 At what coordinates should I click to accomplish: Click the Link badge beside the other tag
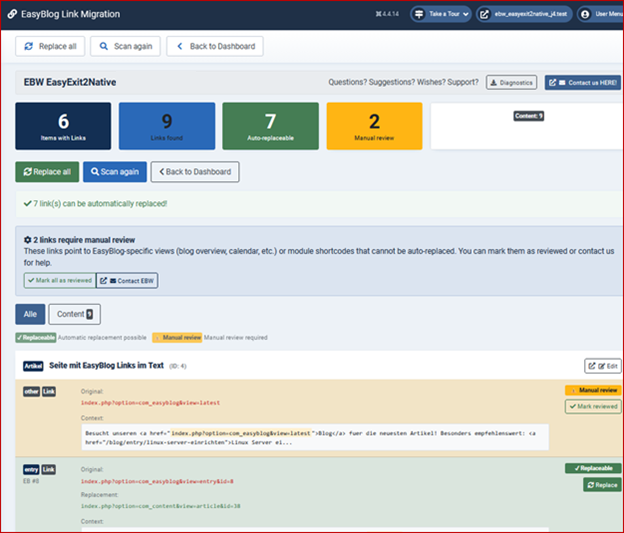tap(49, 392)
